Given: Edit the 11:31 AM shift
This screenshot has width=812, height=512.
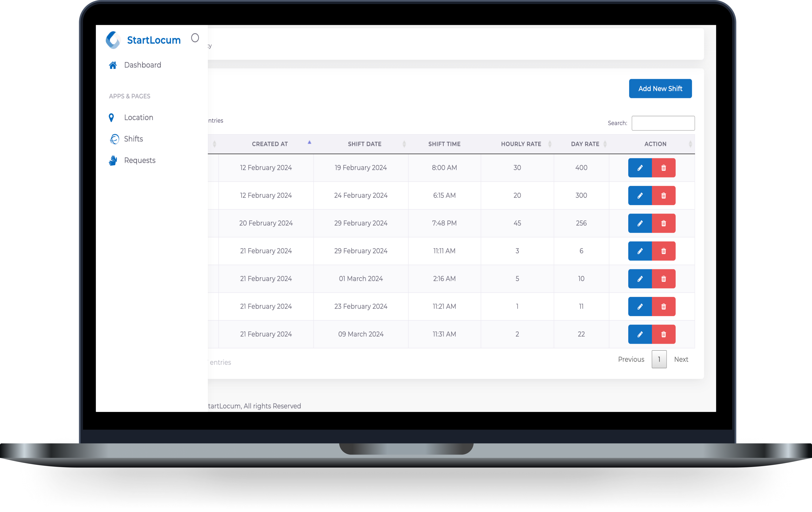Looking at the screenshot, I should pos(640,334).
